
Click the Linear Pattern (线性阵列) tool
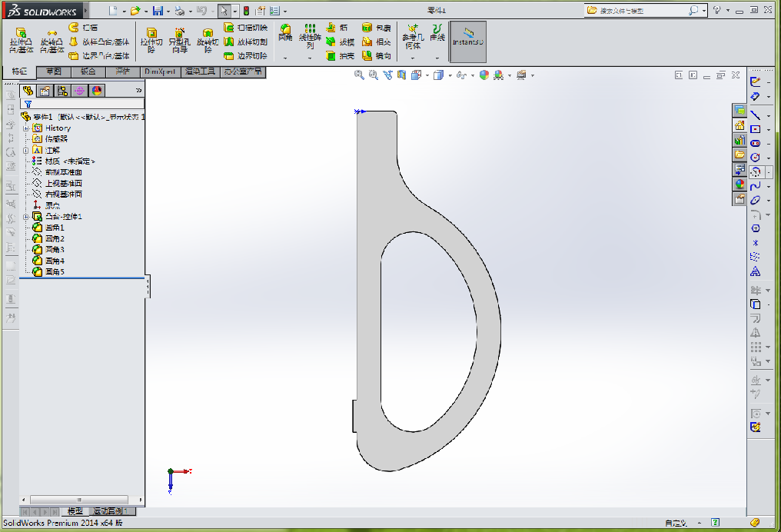pyautogui.click(x=310, y=36)
